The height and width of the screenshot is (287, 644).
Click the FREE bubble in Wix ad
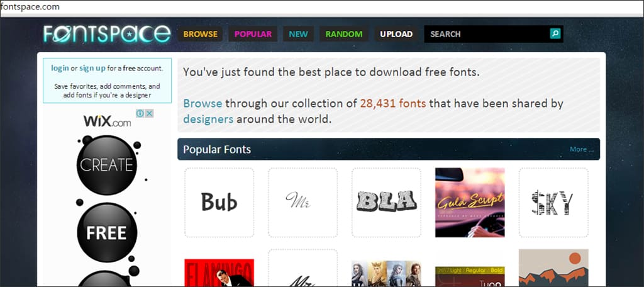pos(107,233)
